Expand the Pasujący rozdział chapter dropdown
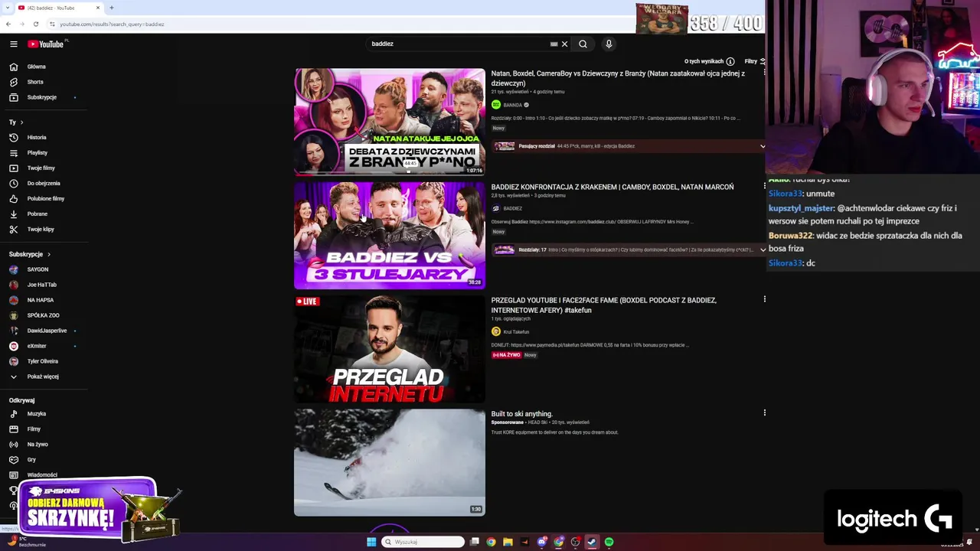980x551 pixels. click(762, 146)
